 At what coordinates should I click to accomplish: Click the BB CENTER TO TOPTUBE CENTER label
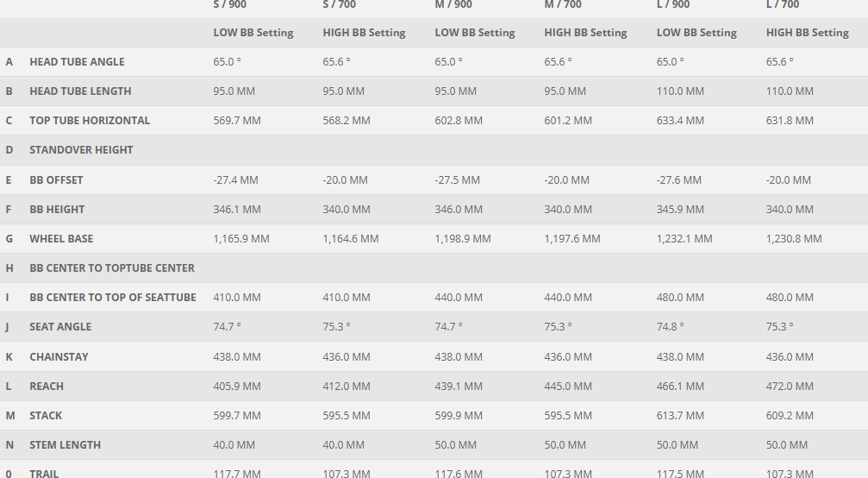(x=112, y=268)
